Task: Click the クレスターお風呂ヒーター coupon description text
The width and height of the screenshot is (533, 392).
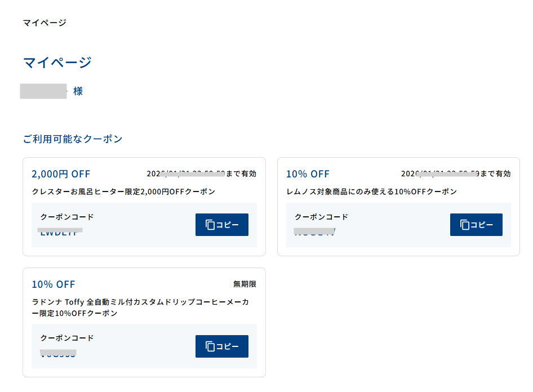Action: pos(135,190)
